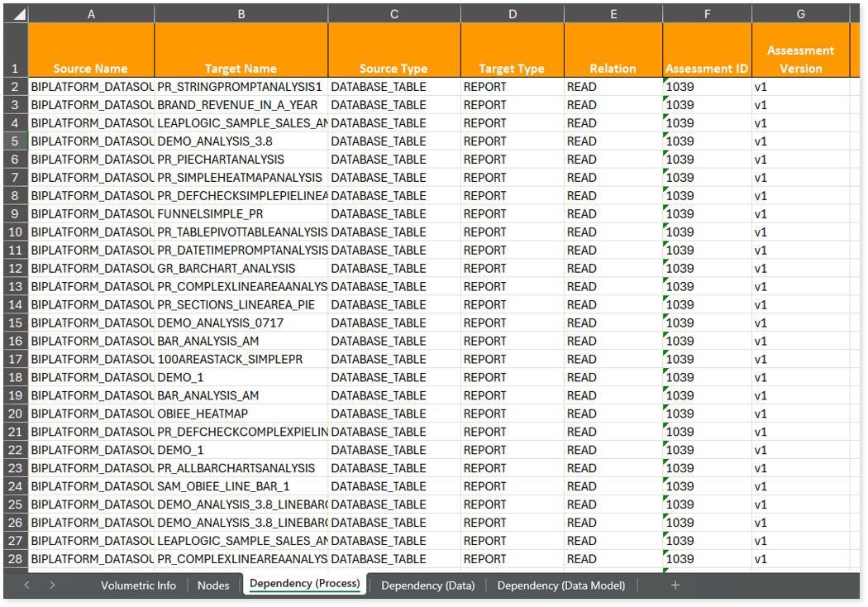
Task: Switch to the Nodes sheet tab
Action: 213,585
